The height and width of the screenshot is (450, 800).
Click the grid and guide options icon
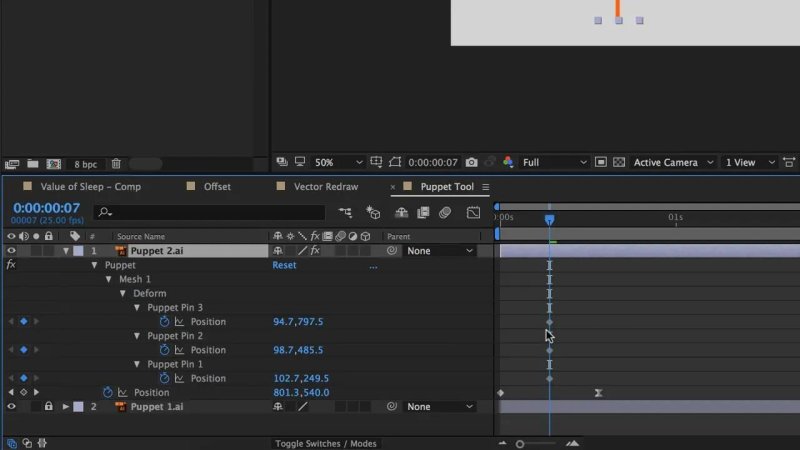376,162
